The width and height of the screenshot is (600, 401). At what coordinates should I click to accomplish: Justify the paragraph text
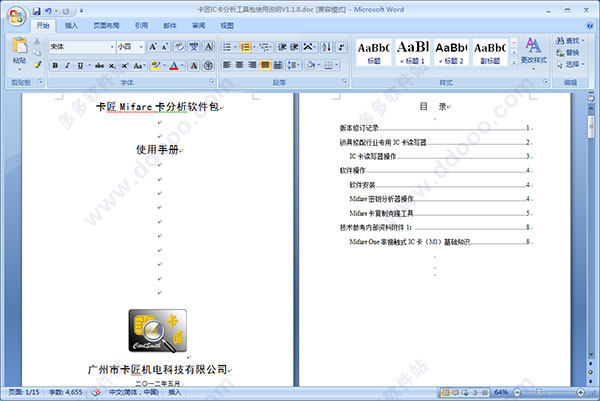coord(265,65)
